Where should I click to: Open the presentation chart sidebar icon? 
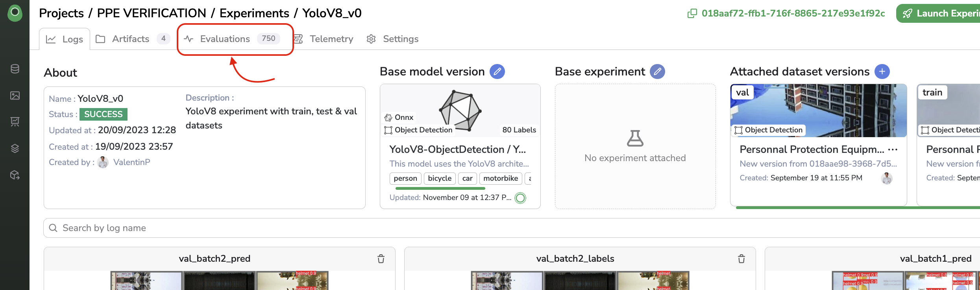tap(15, 122)
